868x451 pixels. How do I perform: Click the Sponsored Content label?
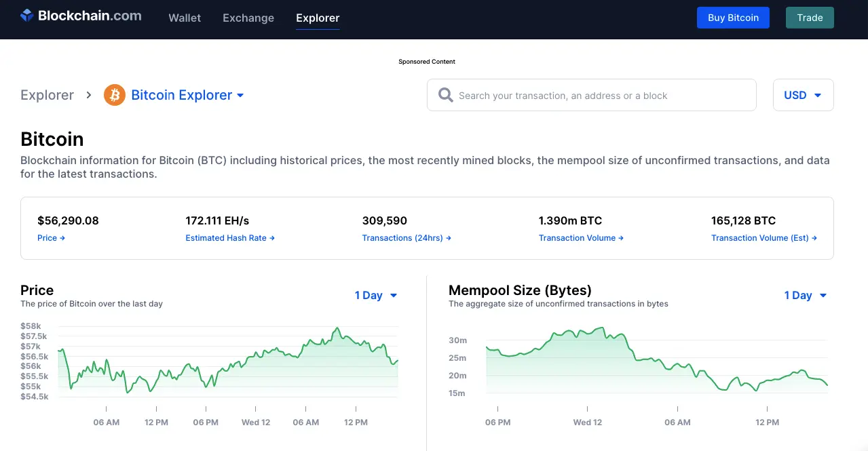[427, 62]
